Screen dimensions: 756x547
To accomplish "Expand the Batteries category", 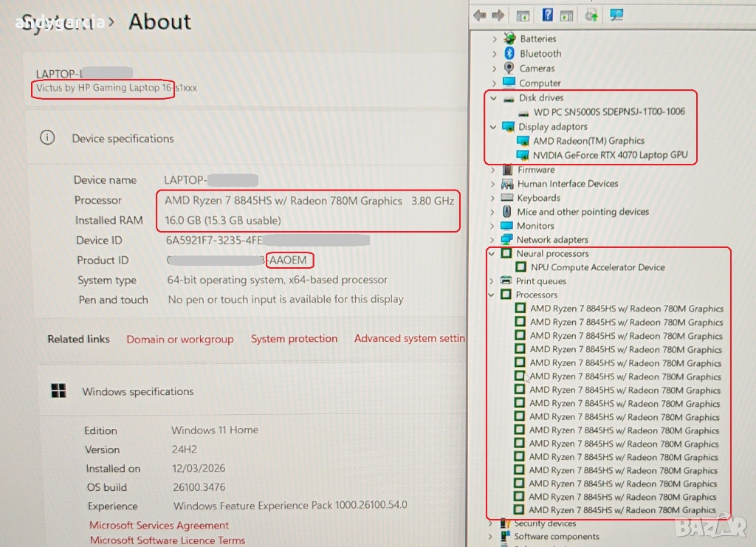I will 494,39.
